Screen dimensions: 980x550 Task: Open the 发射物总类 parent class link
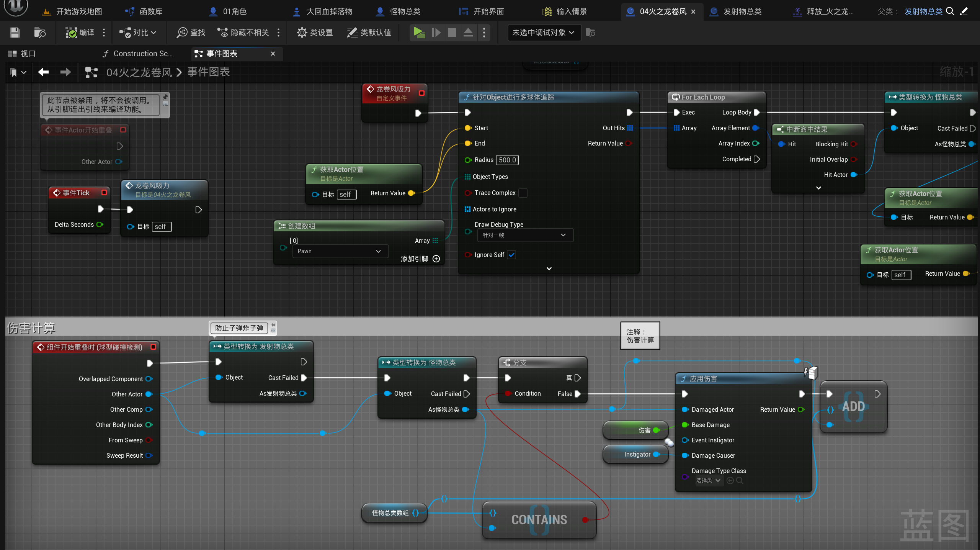point(923,11)
